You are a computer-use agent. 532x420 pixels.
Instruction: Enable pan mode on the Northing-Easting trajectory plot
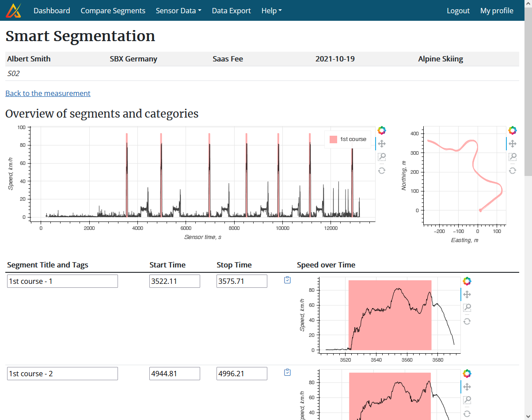(x=512, y=143)
